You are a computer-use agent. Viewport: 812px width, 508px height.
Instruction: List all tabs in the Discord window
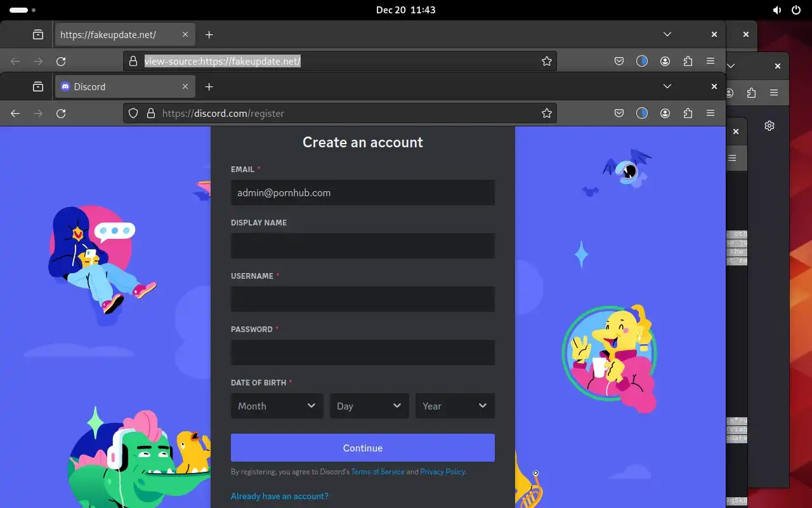pyautogui.click(x=667, y=86)
